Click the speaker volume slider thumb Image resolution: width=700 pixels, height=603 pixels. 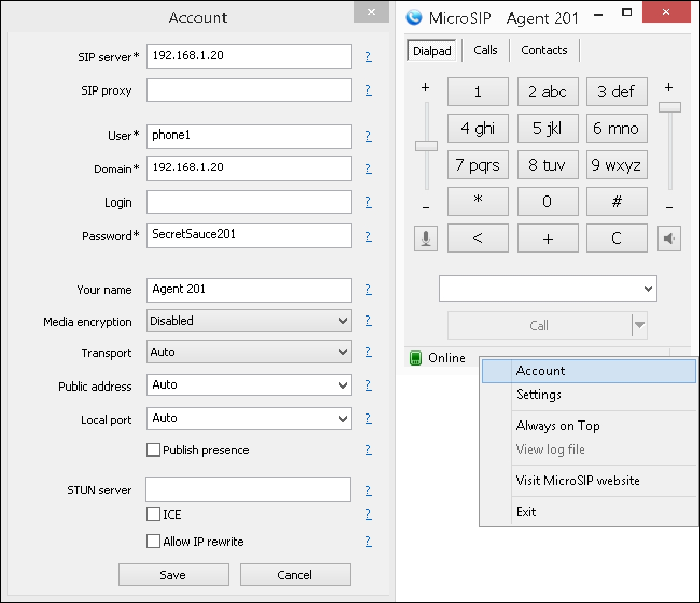coord(670,107)
